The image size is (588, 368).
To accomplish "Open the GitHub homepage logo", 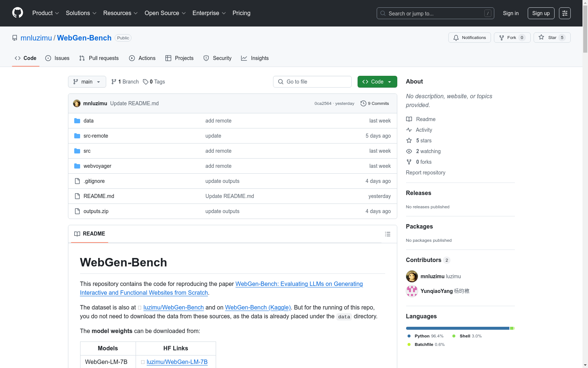I will coord(18,13).
